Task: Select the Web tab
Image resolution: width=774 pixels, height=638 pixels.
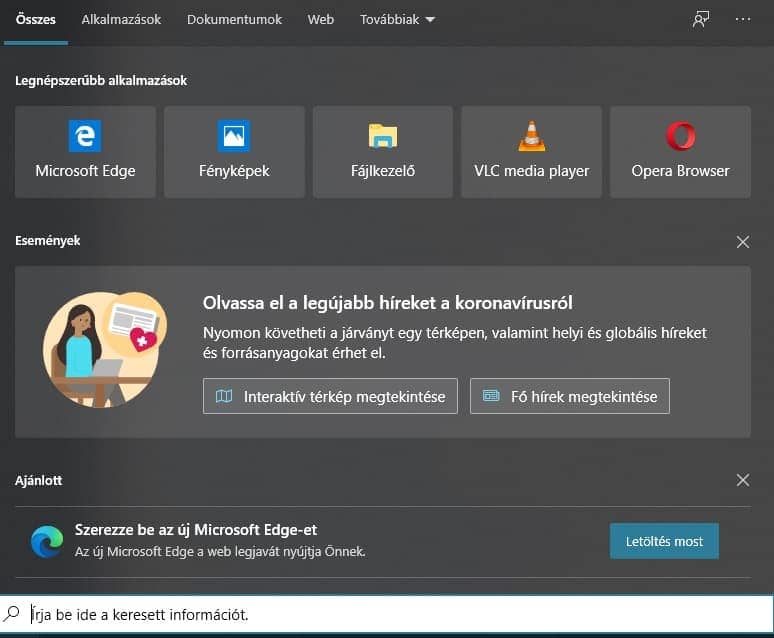Action: pos(320,19)
